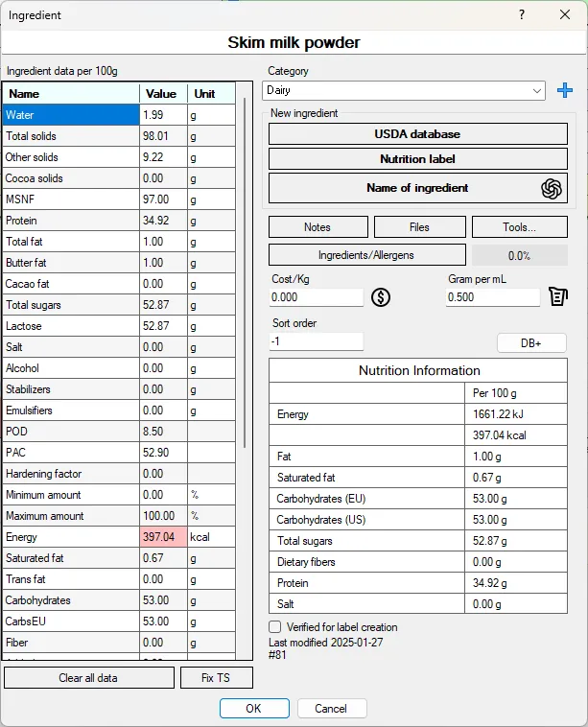Image resolution: width=588 pixels, height=727 pixels.
Task: Click the Fiber row name
Action: point(71,643)
